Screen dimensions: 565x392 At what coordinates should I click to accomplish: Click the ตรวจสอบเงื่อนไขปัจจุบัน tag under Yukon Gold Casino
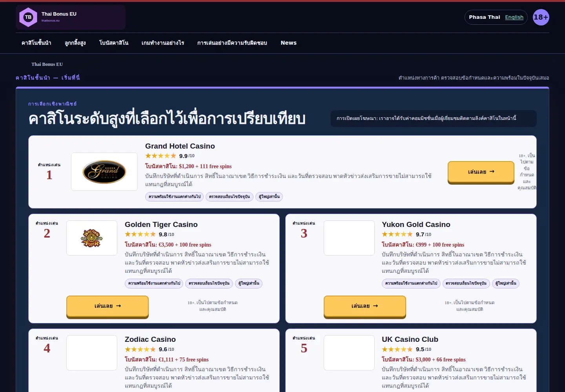tap(466, 283)
